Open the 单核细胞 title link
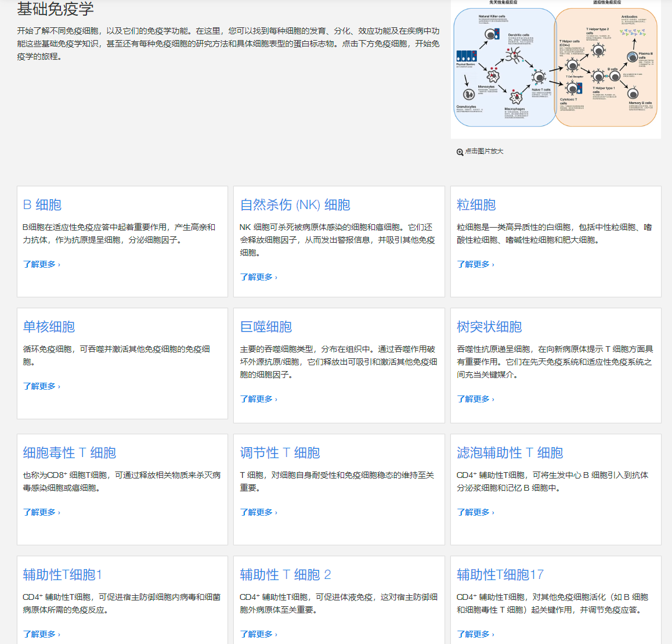The image size is (672, 644). (49, 327)
